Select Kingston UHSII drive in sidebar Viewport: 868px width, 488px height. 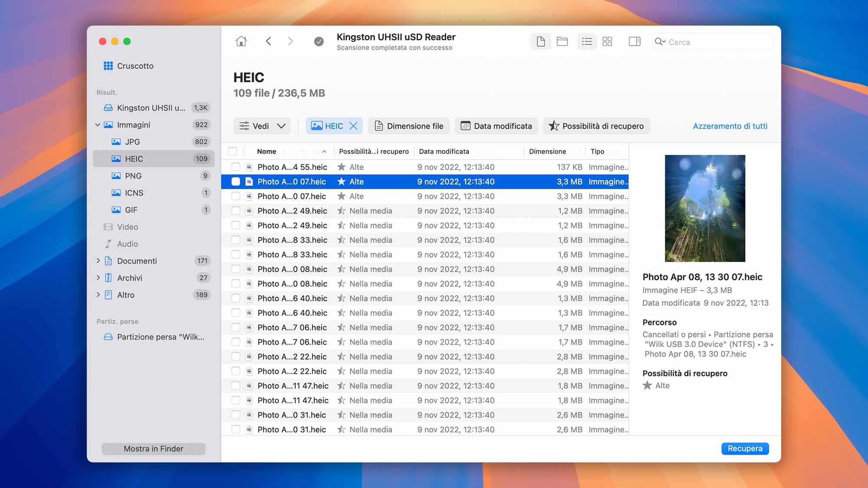154,108
